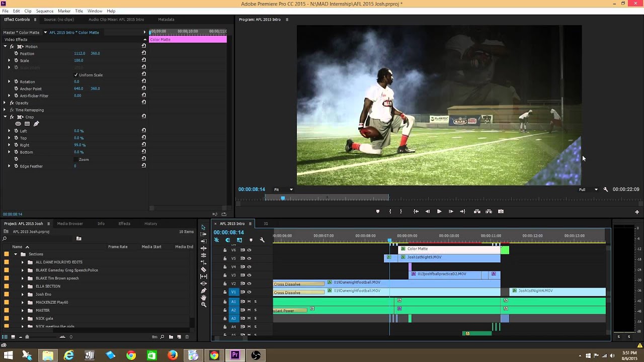Image resolution: width=644 pixels, height=362 pixels.
Task: Go to In point
Action: pos(416,212)
